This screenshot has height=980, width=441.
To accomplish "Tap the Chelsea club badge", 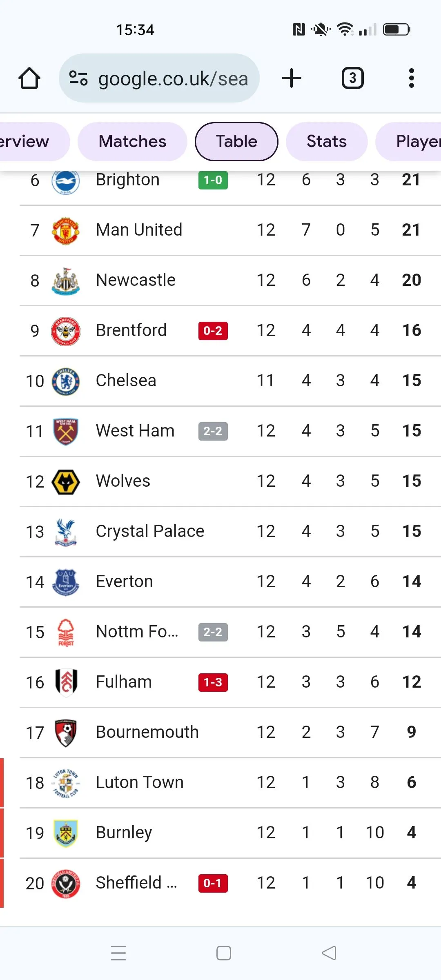I will [66, 381].
